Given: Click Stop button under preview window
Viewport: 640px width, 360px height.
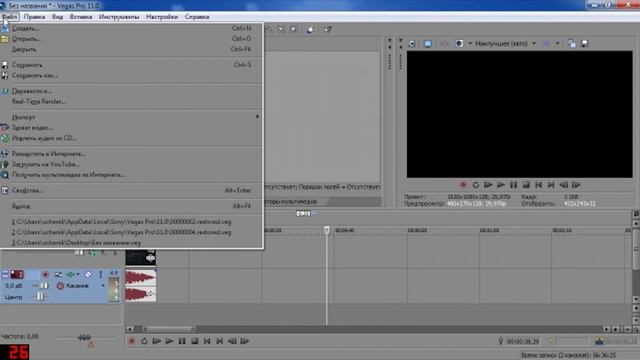Looking at the screenshot, I should click(526, 185).
